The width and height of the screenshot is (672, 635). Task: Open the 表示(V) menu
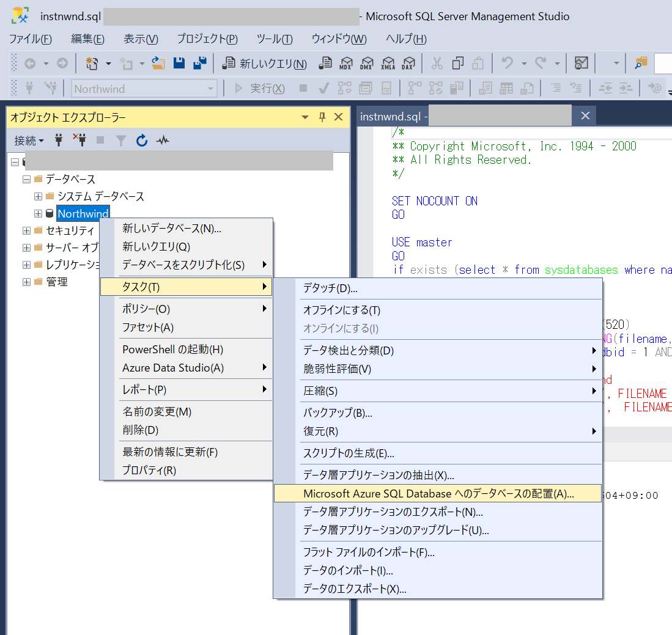tap(141, 39)
